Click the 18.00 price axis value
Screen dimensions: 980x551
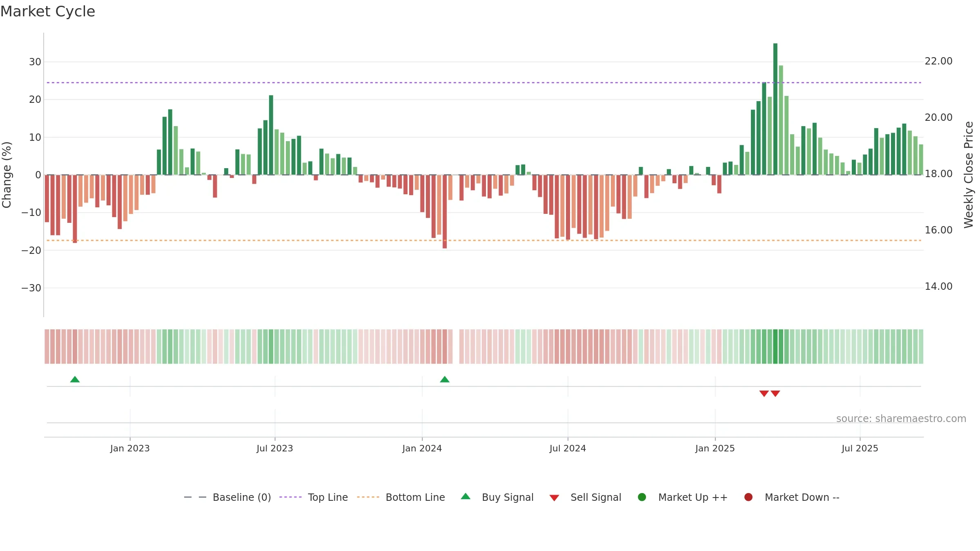[938, 174]
